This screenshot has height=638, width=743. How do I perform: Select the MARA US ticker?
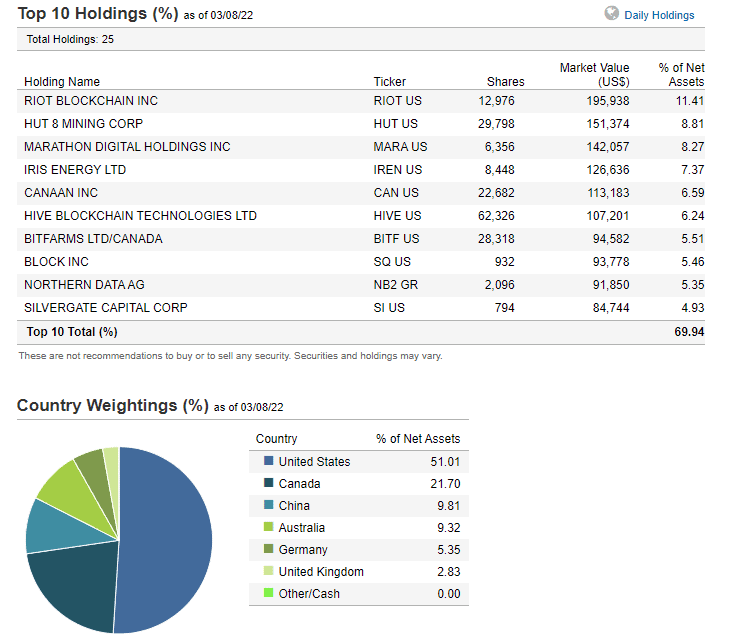400,147
